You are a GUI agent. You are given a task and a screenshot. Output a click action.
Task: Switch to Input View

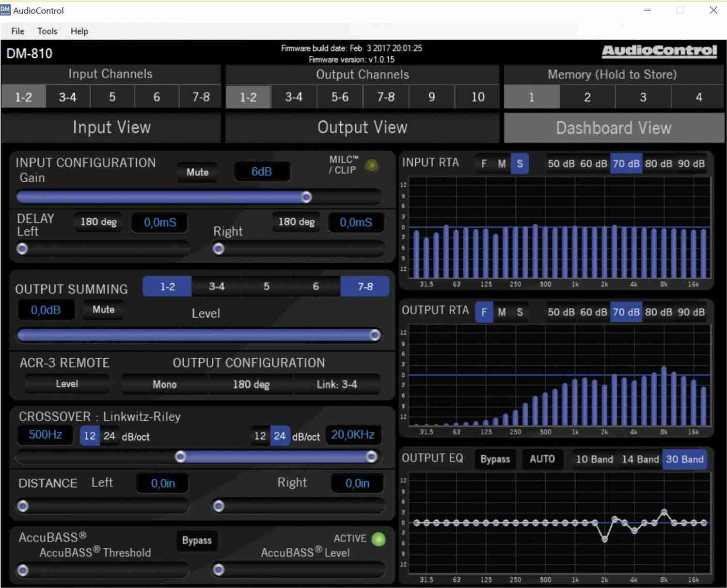click(111, 127)
